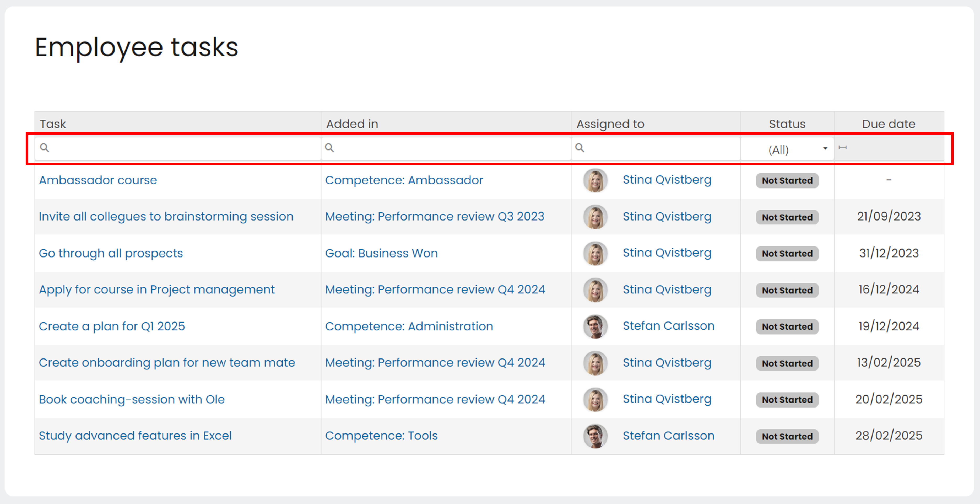Open Create onboarding plan for new team mate
Image resolution: width=980 pixels, height=504 pixels.
tap(167, 362)
